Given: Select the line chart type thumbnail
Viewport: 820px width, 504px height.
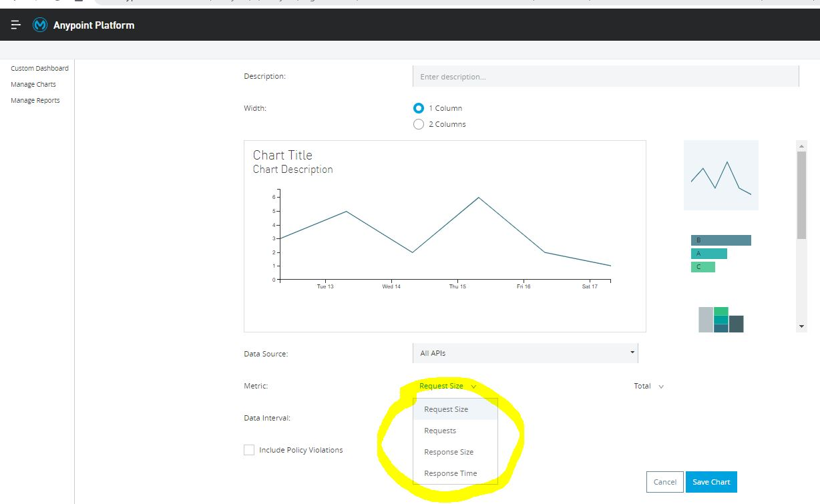Looking at the screenshot, I should (721, 175).
